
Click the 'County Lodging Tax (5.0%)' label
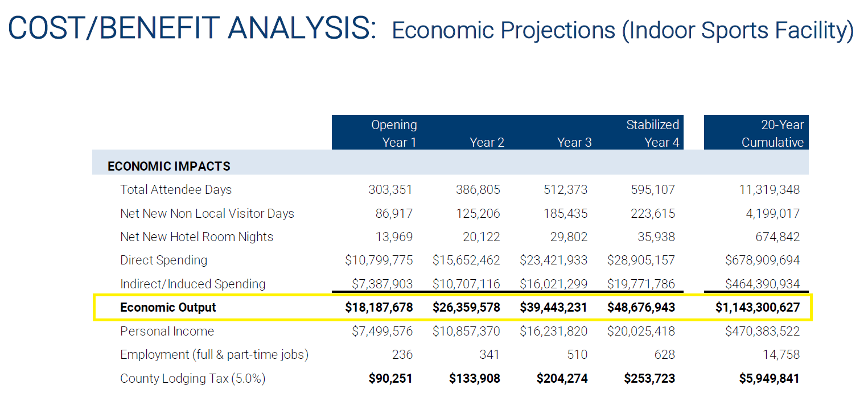[193, 378]
